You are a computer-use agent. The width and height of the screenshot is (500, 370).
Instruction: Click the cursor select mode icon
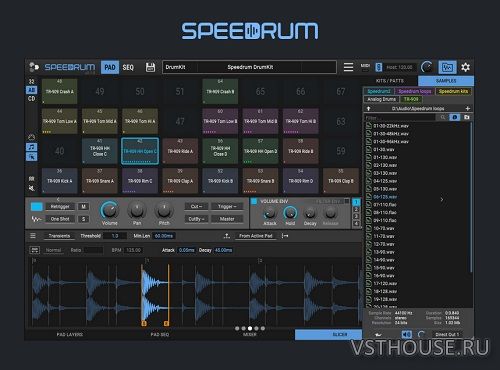click(32, 156)
